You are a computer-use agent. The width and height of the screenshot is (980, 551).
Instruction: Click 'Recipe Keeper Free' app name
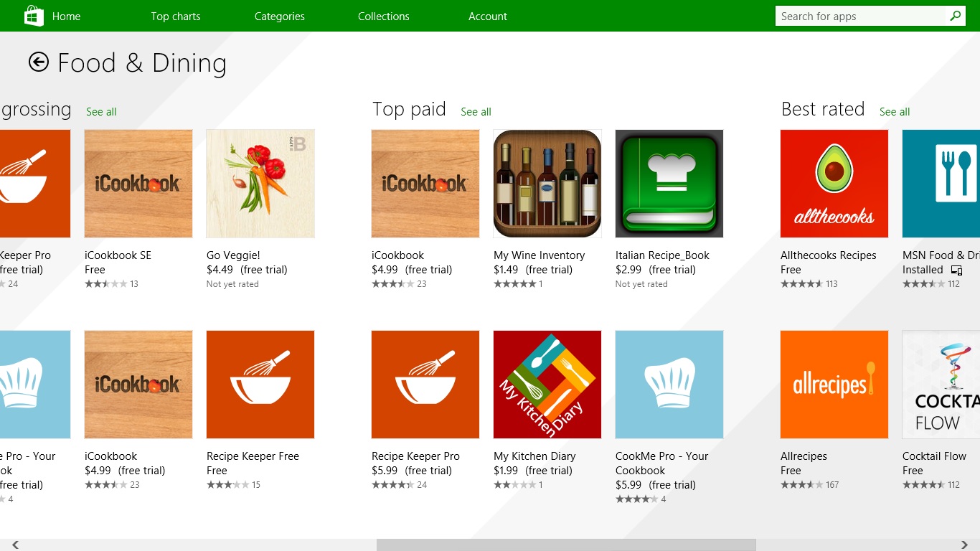point(253,456)
